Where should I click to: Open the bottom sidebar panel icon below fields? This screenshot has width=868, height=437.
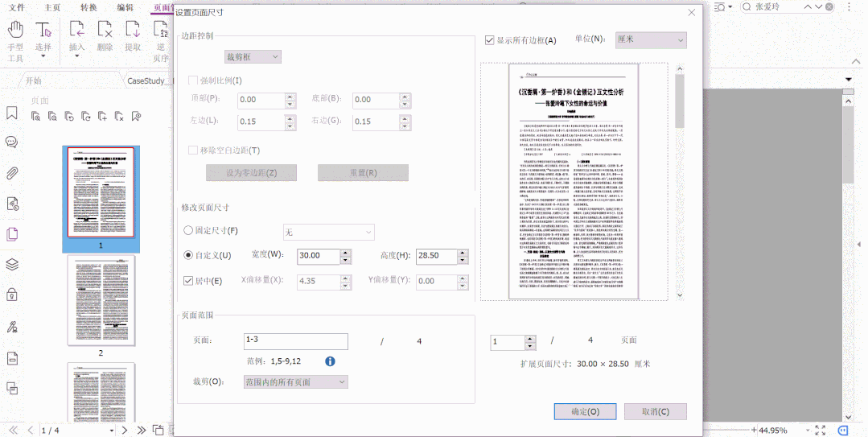pos(11,388)
